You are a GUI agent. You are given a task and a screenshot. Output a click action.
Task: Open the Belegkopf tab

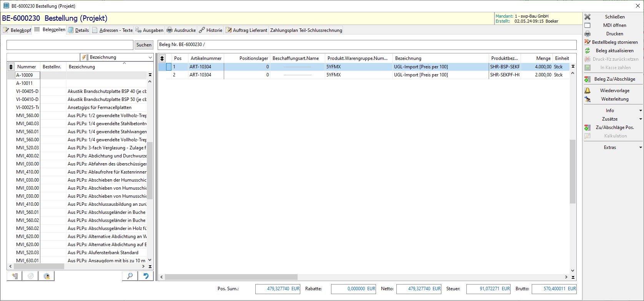tap(17, 30)
